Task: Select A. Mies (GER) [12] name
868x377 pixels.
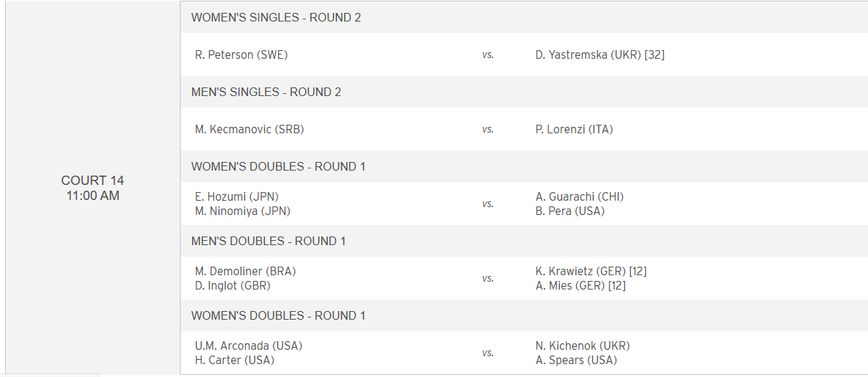Action: point(581,285)
